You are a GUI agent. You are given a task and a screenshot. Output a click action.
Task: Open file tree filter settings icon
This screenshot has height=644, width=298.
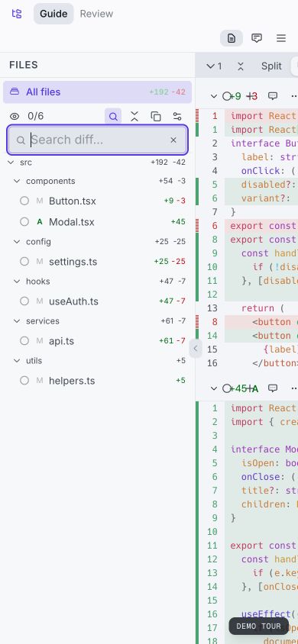[x=177, y=117]
